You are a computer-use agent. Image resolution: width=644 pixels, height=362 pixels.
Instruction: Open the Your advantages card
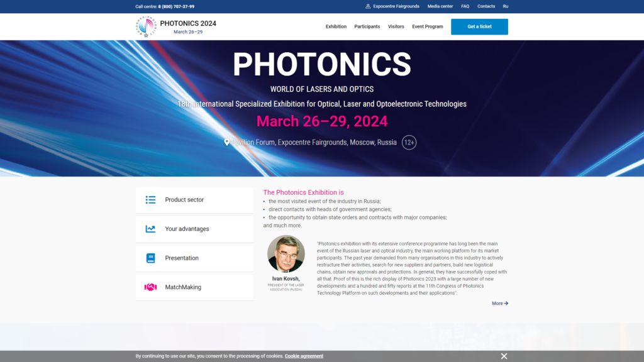click(x=194, y=229)
